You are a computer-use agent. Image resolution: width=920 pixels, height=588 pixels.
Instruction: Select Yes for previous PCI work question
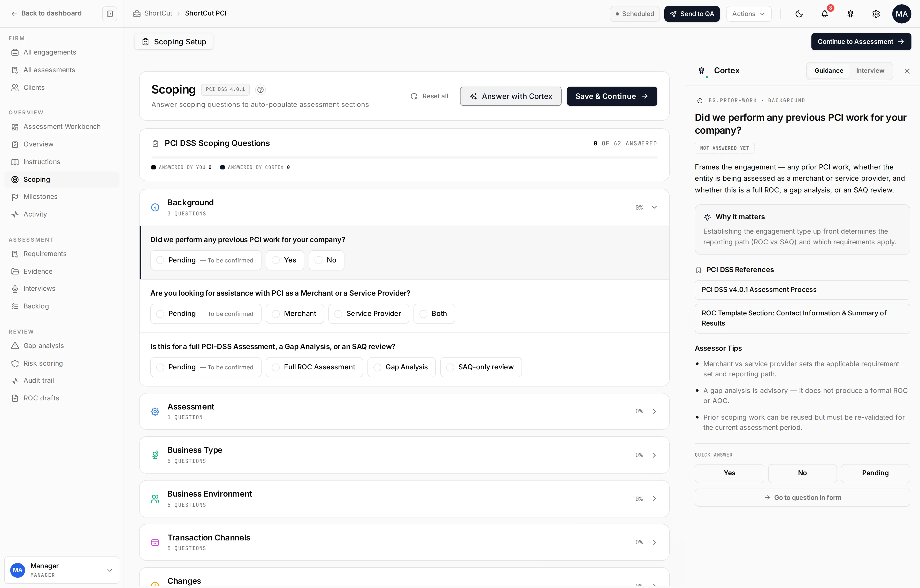point(285,260)
